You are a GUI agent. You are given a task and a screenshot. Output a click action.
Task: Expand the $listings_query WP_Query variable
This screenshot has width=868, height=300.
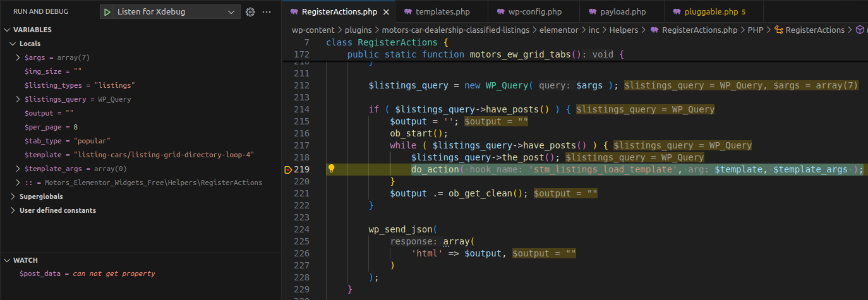tap(18, 99)
